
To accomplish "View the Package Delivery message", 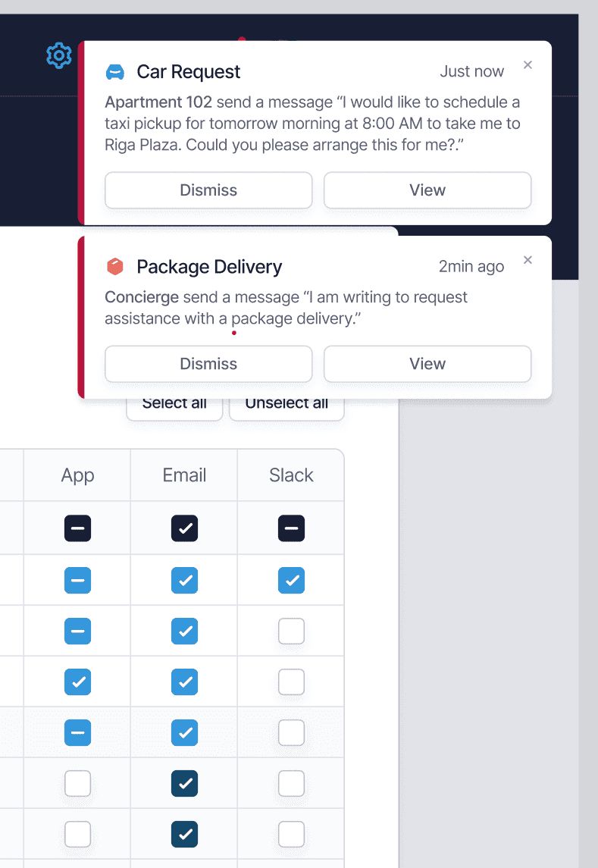I will point(427,364).
